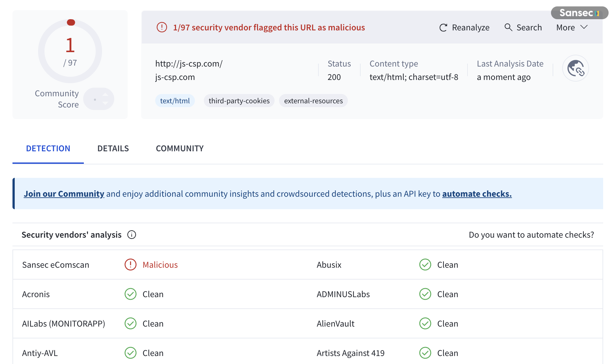This screenshot has height=364, width=615.
Task: Click the red alert icon in the warning banner
Action: click(162, 28)
